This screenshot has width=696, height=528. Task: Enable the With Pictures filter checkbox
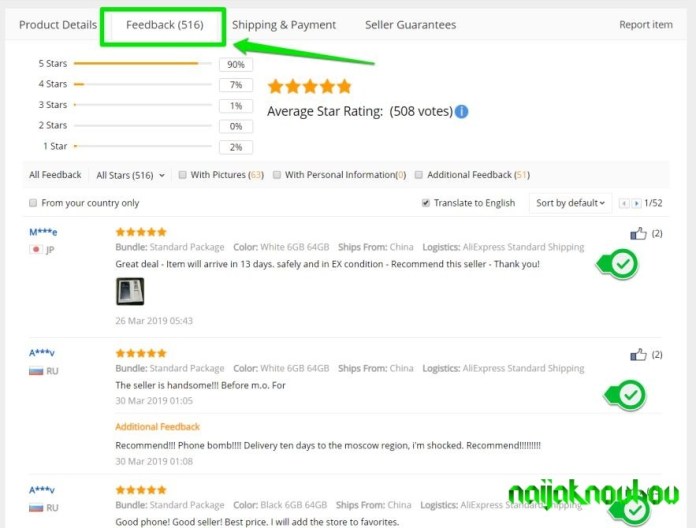tap(182, 175)
